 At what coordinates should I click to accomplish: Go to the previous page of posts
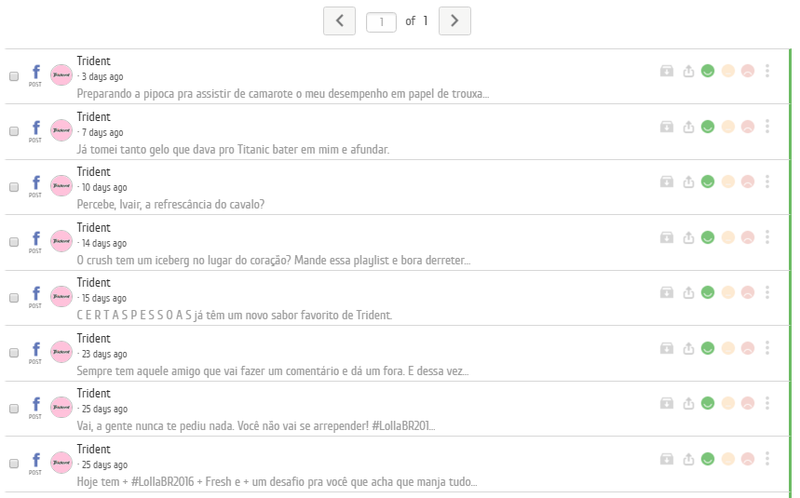point(339,20)
